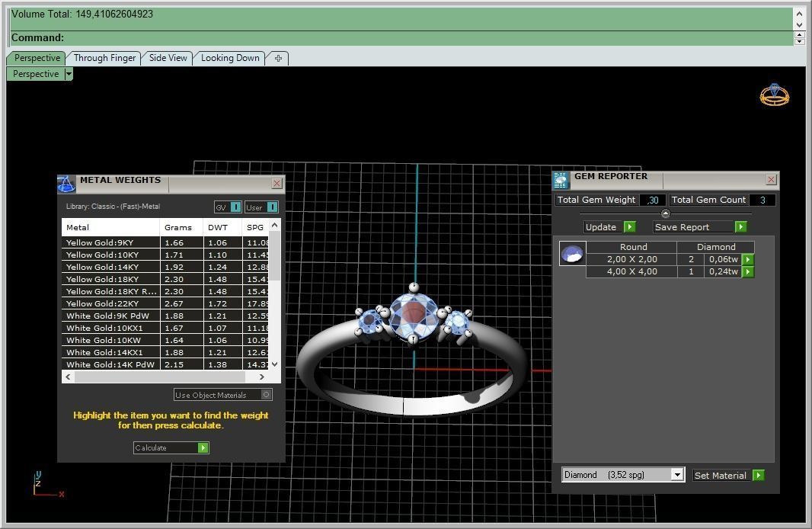Select the White Gold:9K PdW row
Viewport: 812px width, 529px height.
[165, 316]
